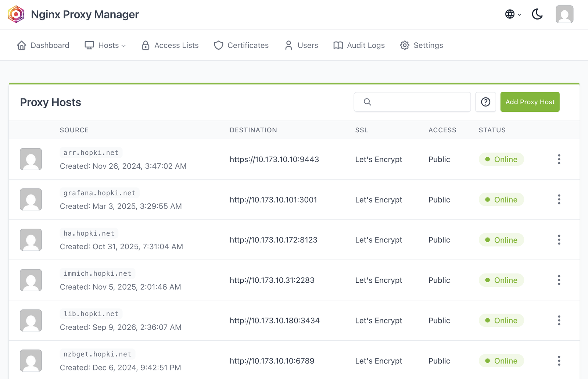
Task: Click the immich.hopki.net source domain
Action: (97, 273)
